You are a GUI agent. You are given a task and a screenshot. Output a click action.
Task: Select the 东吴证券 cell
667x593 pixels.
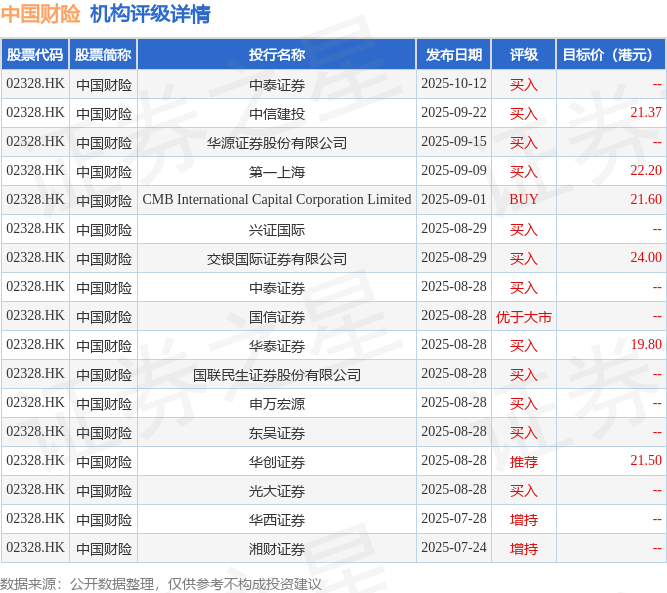click(276, 432)
